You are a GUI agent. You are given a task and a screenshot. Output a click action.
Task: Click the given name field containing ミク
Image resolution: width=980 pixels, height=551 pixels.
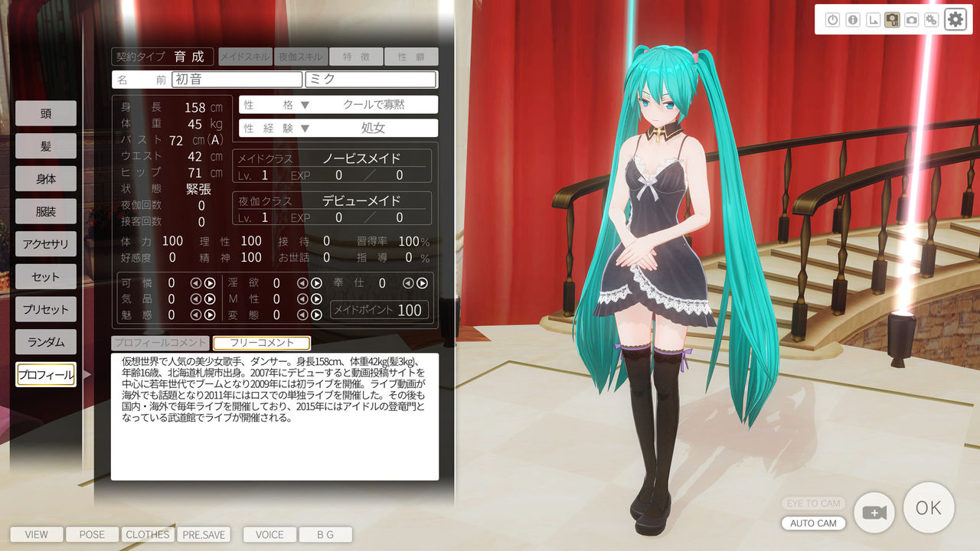pyautogui.click(x=371, y=79)
